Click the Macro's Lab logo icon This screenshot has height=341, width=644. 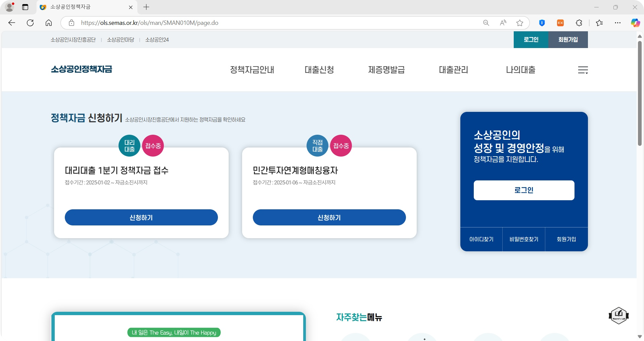click(619, 315)
